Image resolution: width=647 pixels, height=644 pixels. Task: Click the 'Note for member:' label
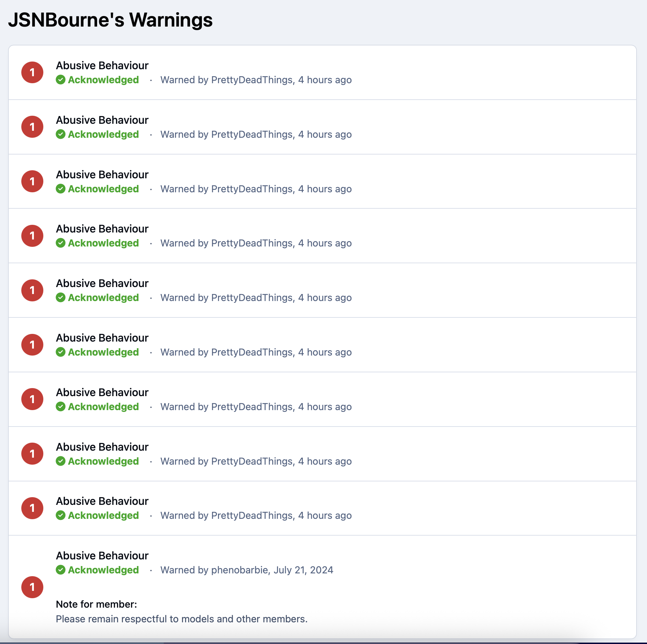click(96, 604)
